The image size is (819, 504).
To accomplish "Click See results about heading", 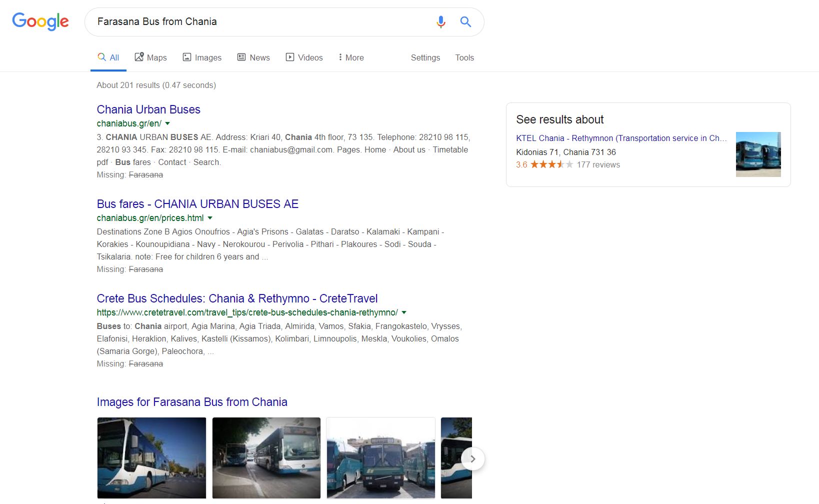I will pos(560,119).
